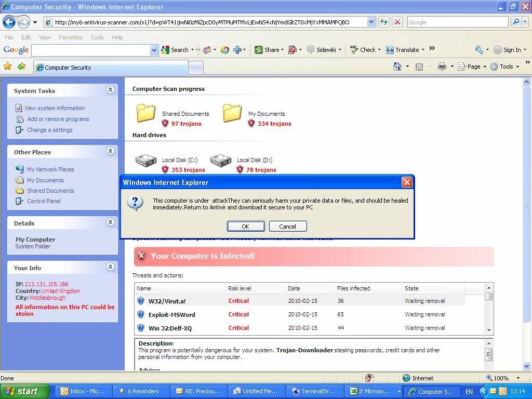Collapse the Details panel
The height and width of the screenshot is (399, 532).
coord(110,222)
